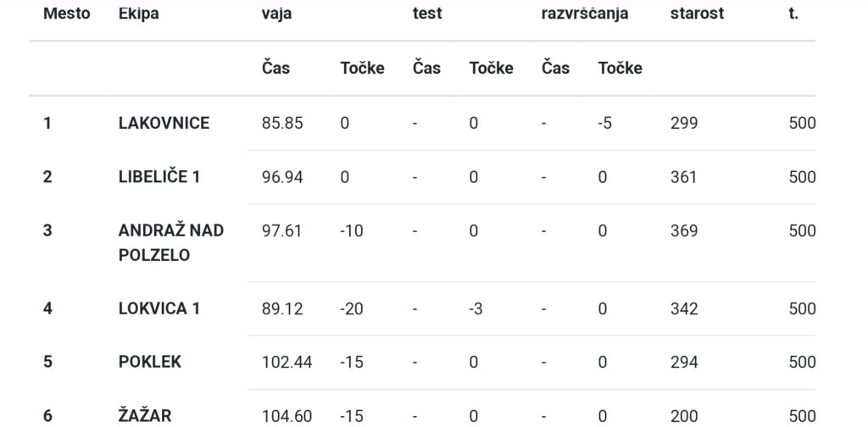Click the Mesto column header
The height and width of the screenshot is (427, 868).
66,14
